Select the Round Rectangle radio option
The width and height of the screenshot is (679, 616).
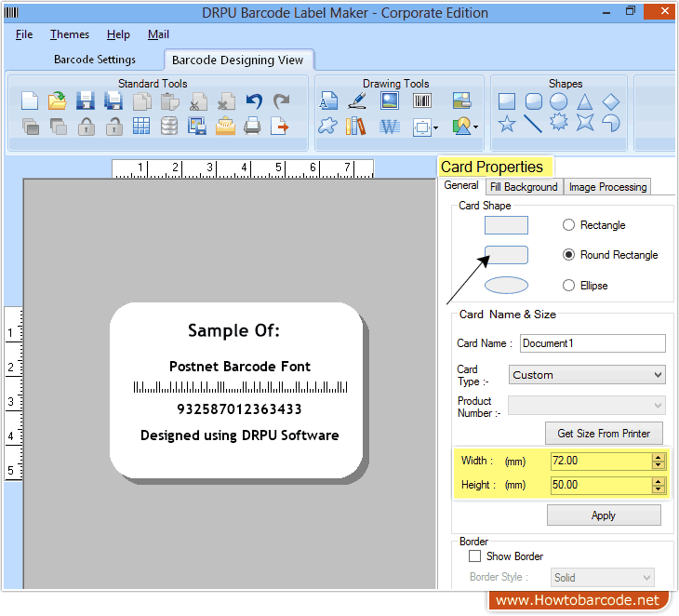coord(568,255)
